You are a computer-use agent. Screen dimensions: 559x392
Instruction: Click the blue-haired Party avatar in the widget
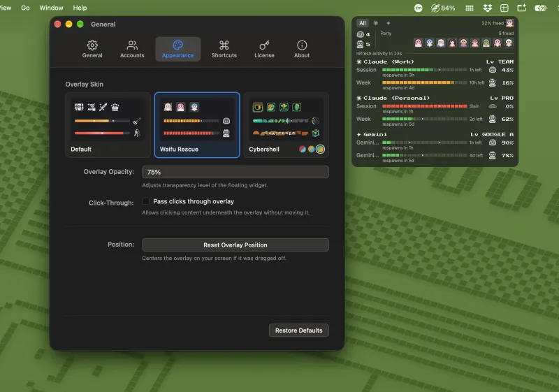coord(430,43)
